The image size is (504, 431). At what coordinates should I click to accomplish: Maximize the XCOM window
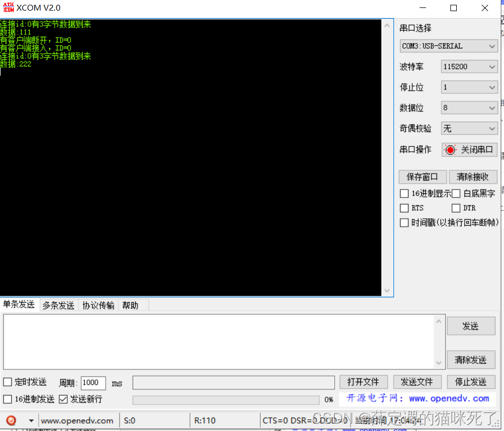[x=454, y=8]
